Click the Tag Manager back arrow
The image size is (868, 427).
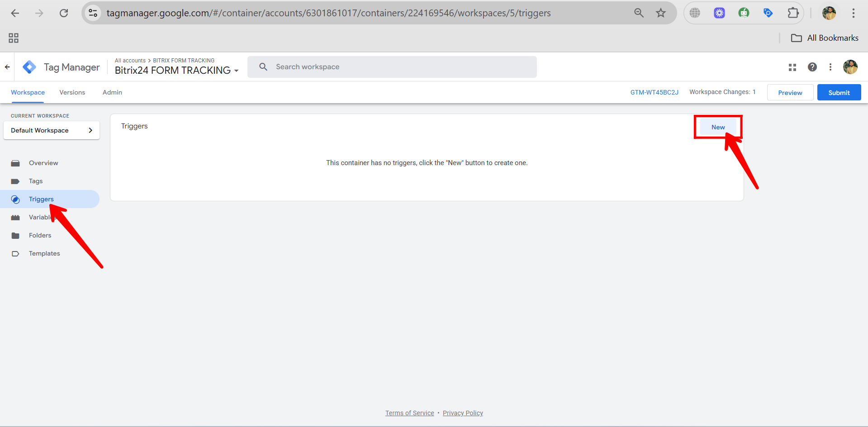tap(7, 67)
